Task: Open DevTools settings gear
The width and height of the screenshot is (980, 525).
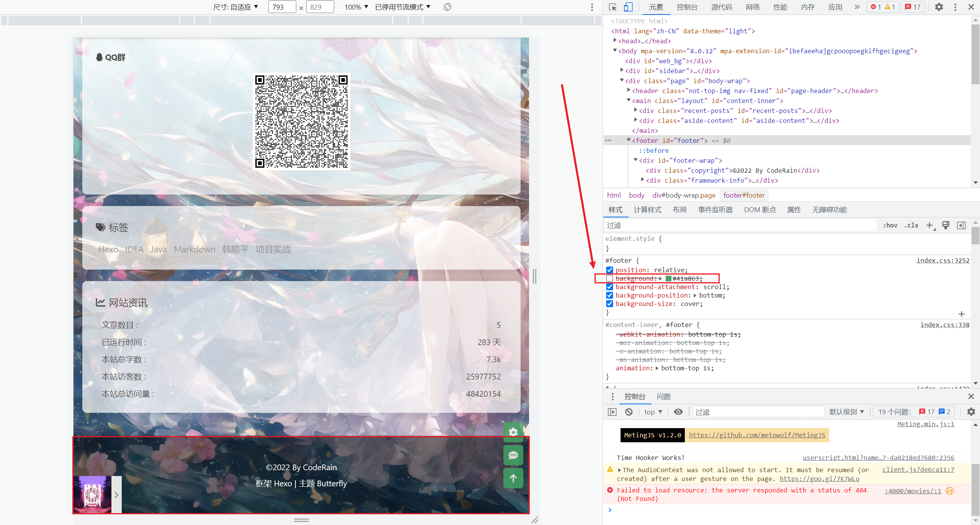Action: click(939, 7)
